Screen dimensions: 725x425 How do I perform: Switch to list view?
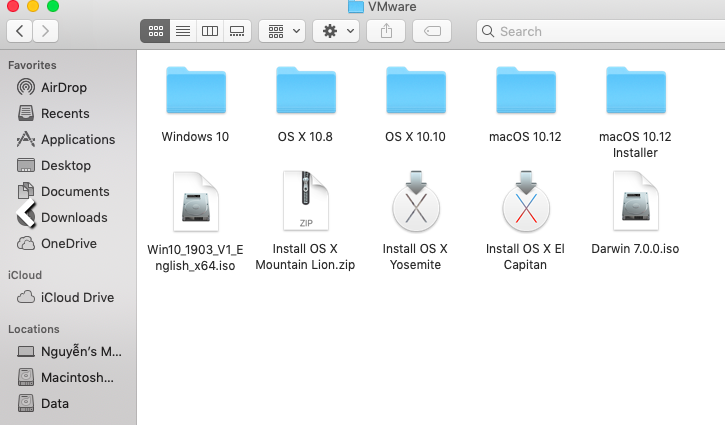pyautogui.click(x=183, y=31)
